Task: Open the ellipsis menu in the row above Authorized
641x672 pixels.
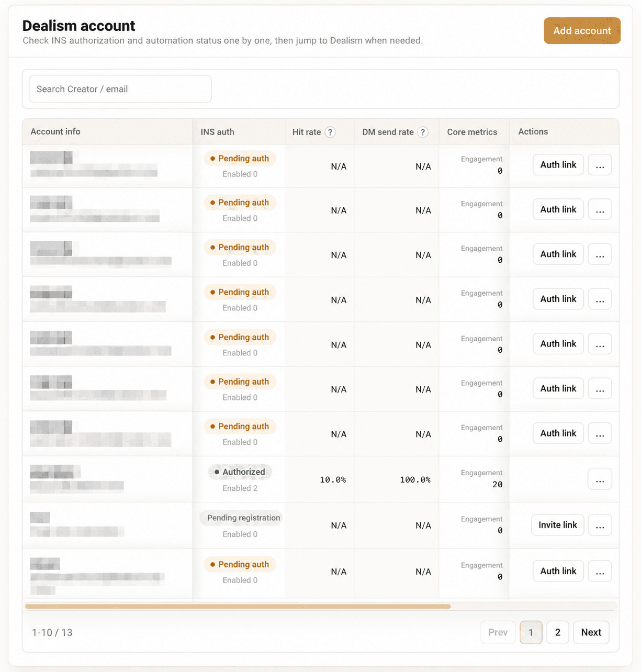Action: click(600, 433)
